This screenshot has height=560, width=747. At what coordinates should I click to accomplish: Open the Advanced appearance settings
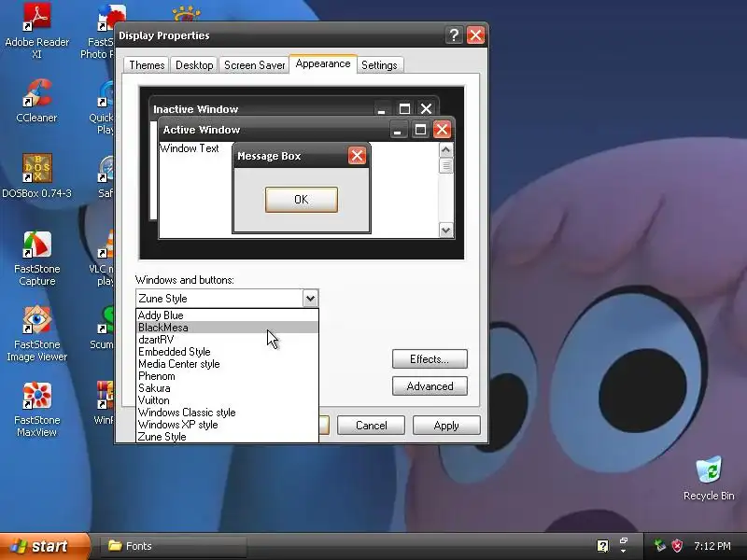pos(430,386)
